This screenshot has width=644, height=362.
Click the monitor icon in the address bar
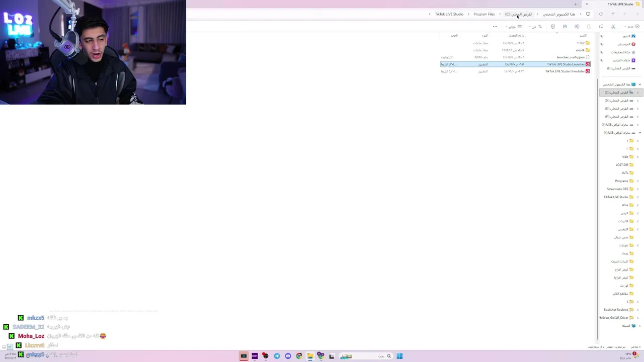pyautogui.click(x=588, y=14)
